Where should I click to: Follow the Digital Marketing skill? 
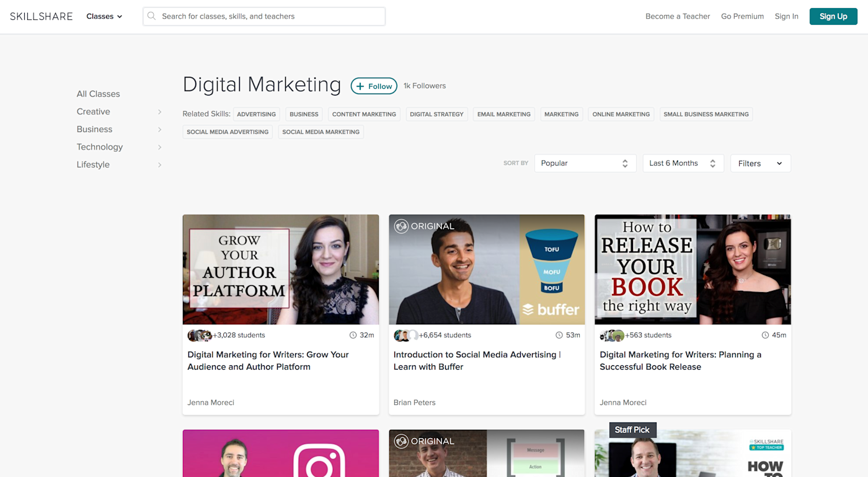tap(374, 86)
